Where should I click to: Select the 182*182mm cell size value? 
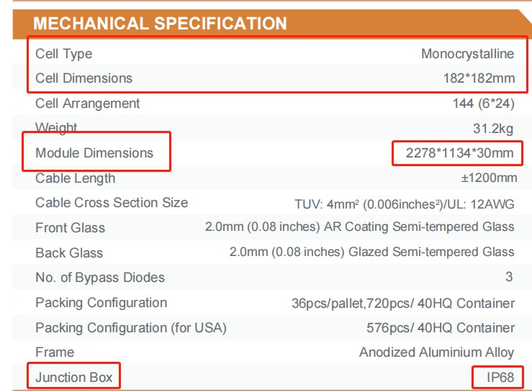pos(479,78)
